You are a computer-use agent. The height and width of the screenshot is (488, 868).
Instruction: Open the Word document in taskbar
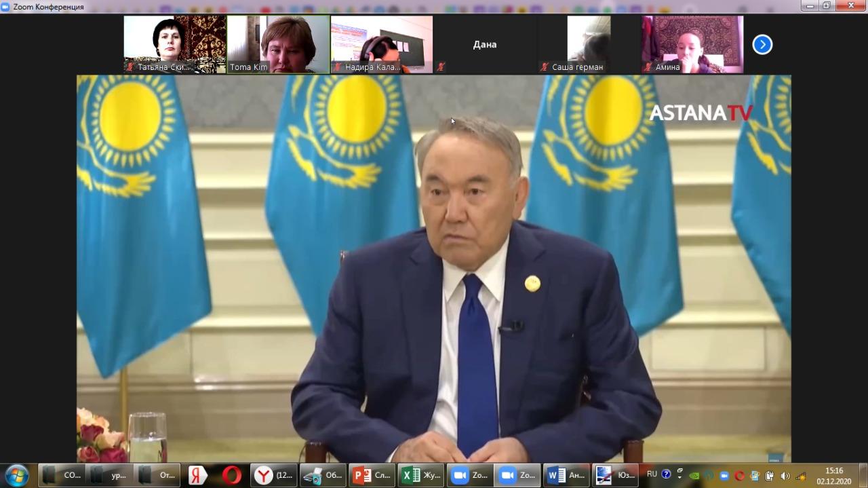(566, 475)
